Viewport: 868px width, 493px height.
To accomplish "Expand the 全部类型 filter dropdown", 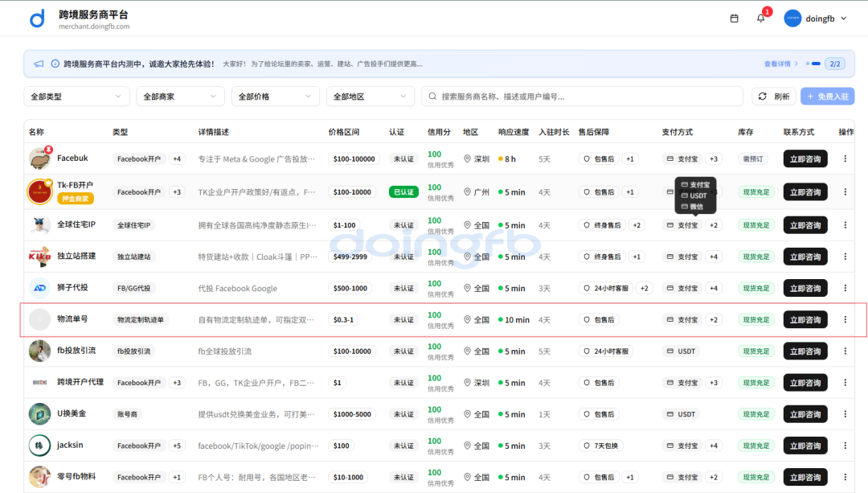I will click(76, 97).
